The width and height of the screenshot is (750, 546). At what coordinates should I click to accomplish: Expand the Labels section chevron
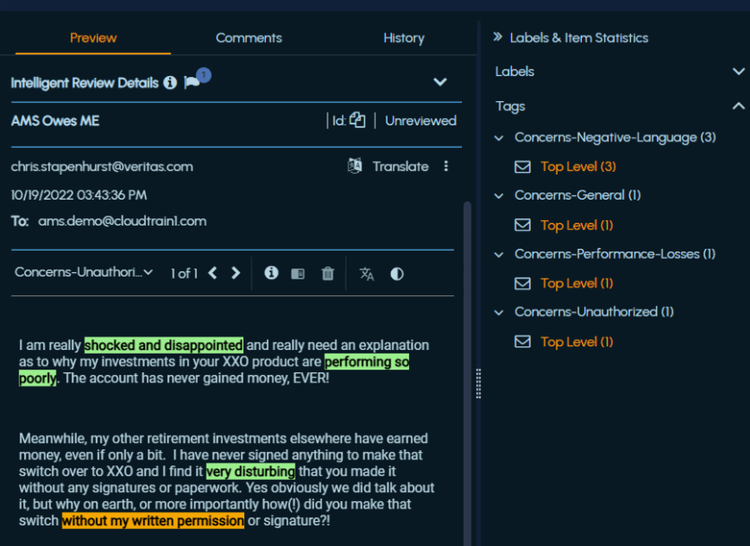click(x=739, y=72)
